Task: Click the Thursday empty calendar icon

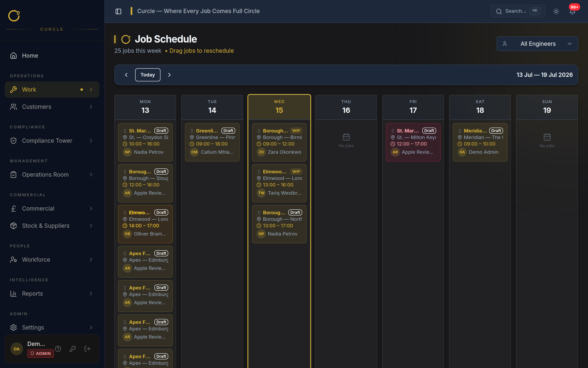Action: [346, 137]
